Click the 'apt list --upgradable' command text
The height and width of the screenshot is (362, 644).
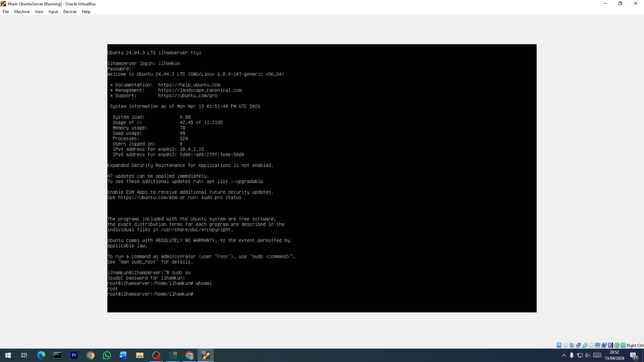click(x=235, y=181)
